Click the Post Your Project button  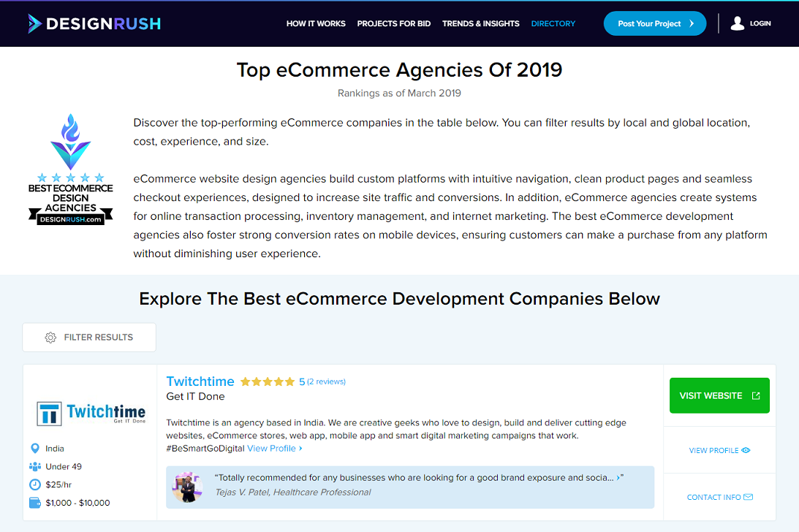click(655, 23)
